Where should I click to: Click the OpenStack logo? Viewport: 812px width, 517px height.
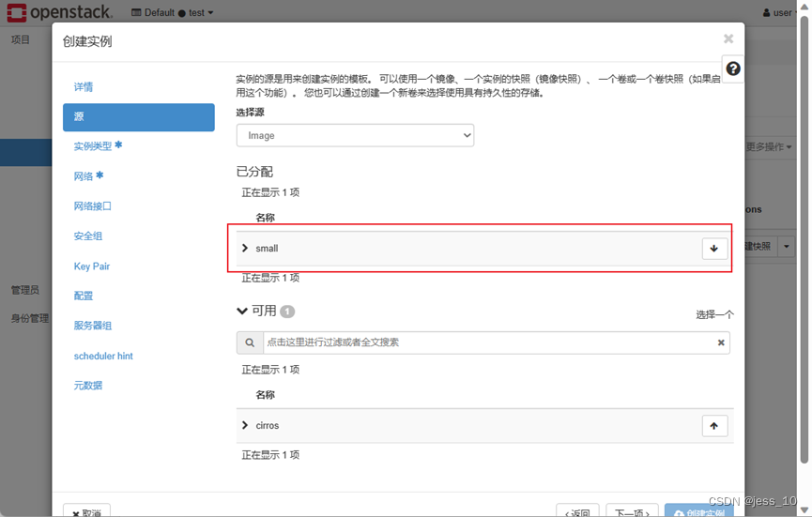pos(59,12)
